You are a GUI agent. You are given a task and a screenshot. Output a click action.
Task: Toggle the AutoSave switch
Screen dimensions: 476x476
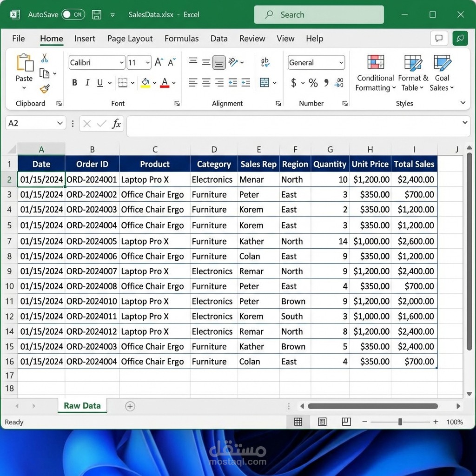pos(73,14)
